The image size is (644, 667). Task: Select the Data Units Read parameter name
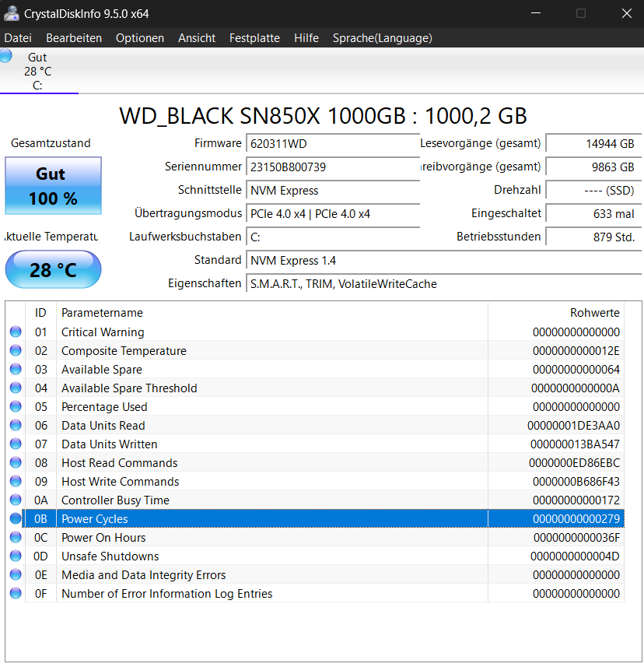tap(103, 426)
